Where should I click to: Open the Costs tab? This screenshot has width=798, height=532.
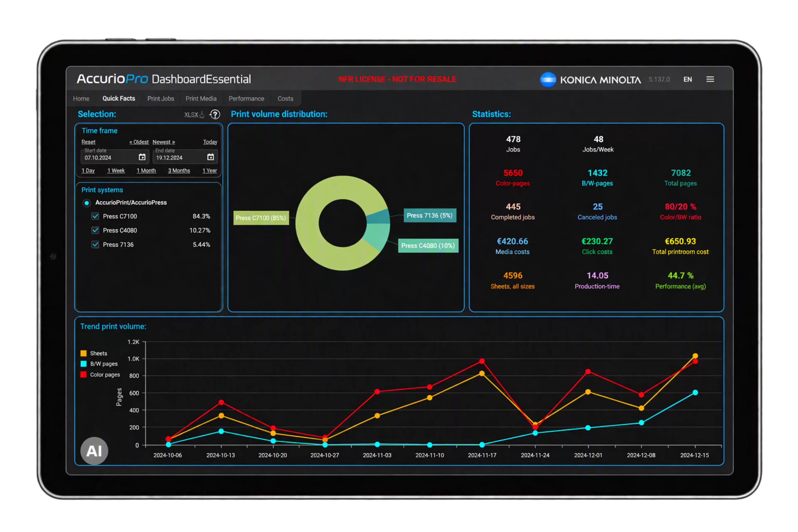[x=285, y=99]
